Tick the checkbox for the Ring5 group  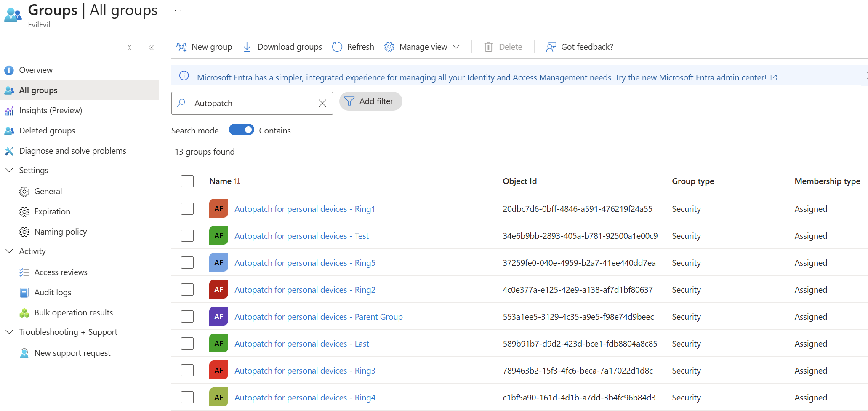(187, 262)
